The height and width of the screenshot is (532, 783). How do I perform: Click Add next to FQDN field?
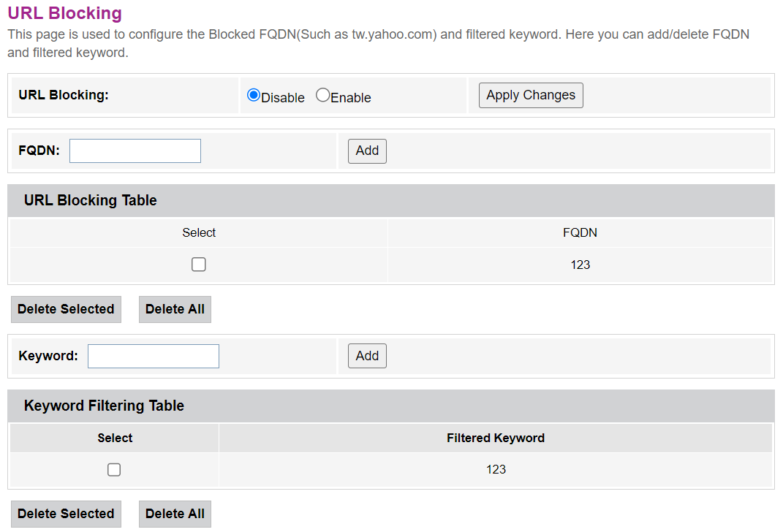367,151
